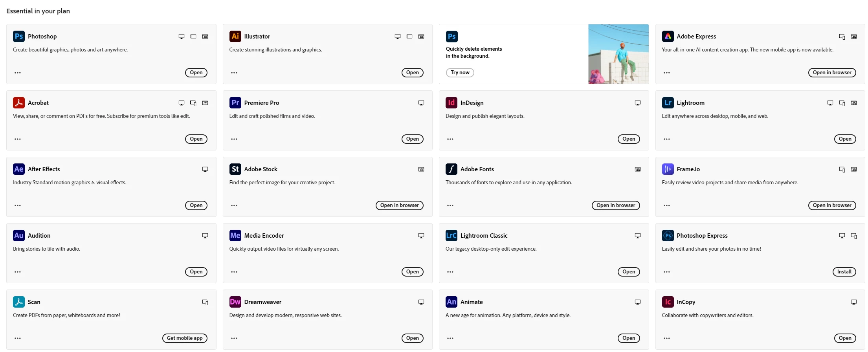Launch Animate with Open button

(x=629, y=338)
